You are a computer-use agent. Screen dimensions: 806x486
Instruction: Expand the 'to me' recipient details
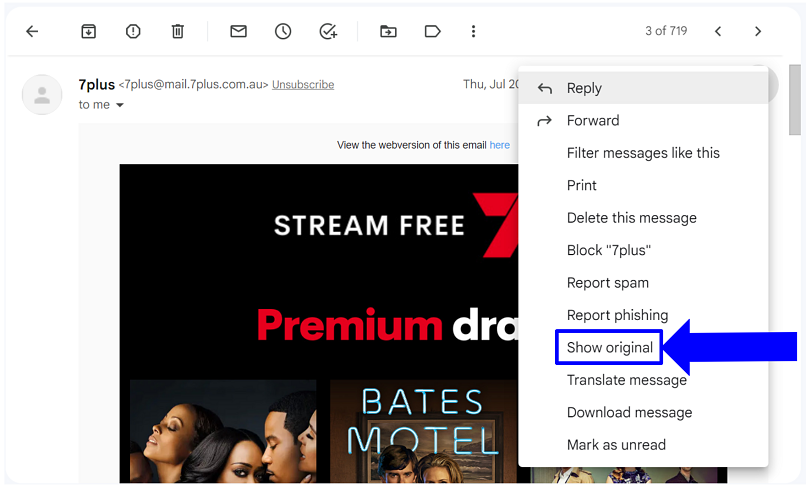click(120, 105)
